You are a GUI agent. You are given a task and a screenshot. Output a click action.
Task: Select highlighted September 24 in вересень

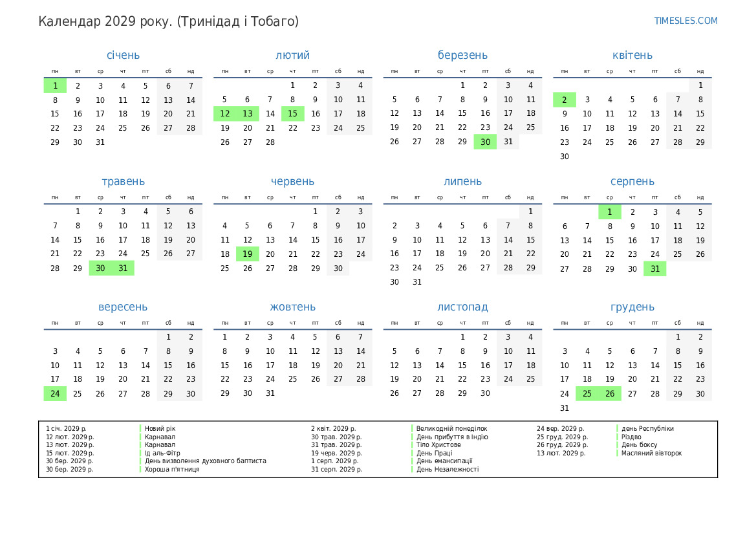click(55, 393)
